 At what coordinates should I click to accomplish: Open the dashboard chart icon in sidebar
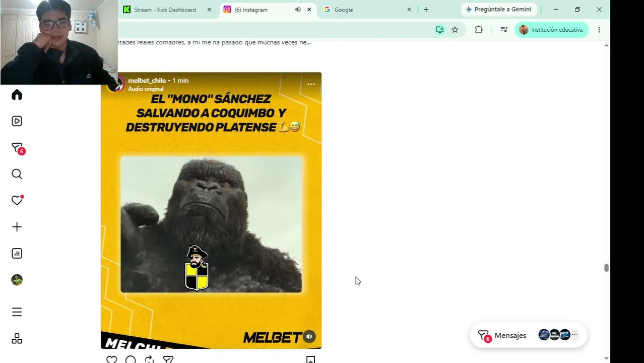click(17, 254)
